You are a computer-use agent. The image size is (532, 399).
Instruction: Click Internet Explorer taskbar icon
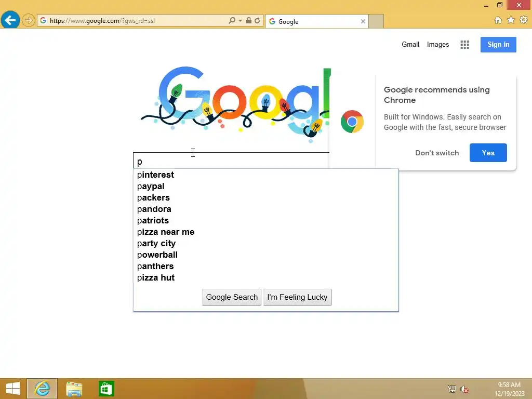(42, 389)
